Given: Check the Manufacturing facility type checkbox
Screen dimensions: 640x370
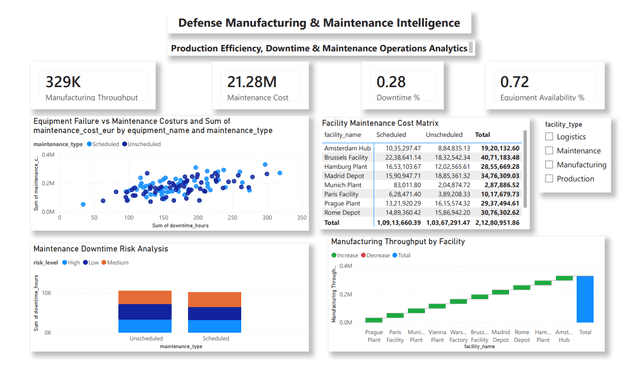Looking at the screenshot, I should tap(549, 164).
